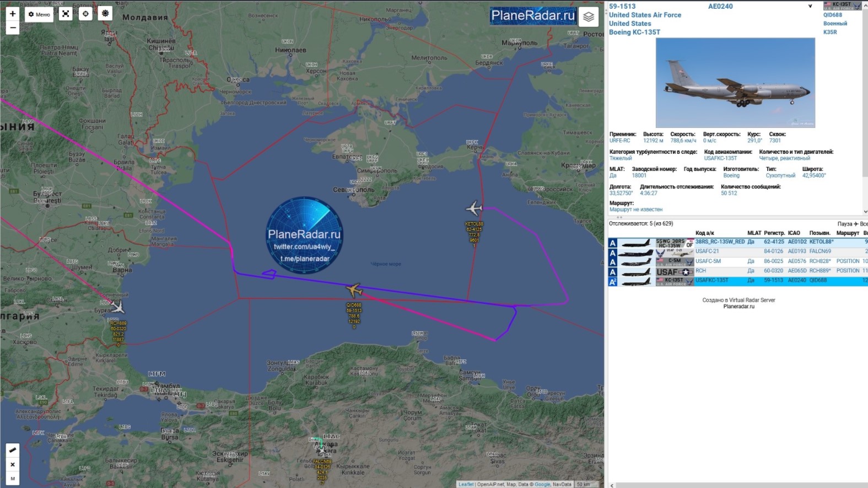Toggle Пауза to pause tracking list
The height and width of the screenshot is (488, 868).
[844, 224]
